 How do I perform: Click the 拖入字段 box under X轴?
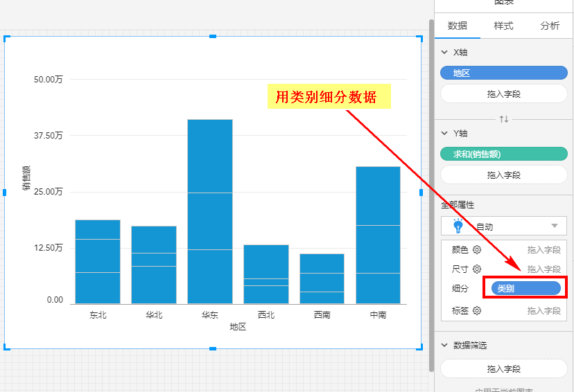tap(504, 93)
